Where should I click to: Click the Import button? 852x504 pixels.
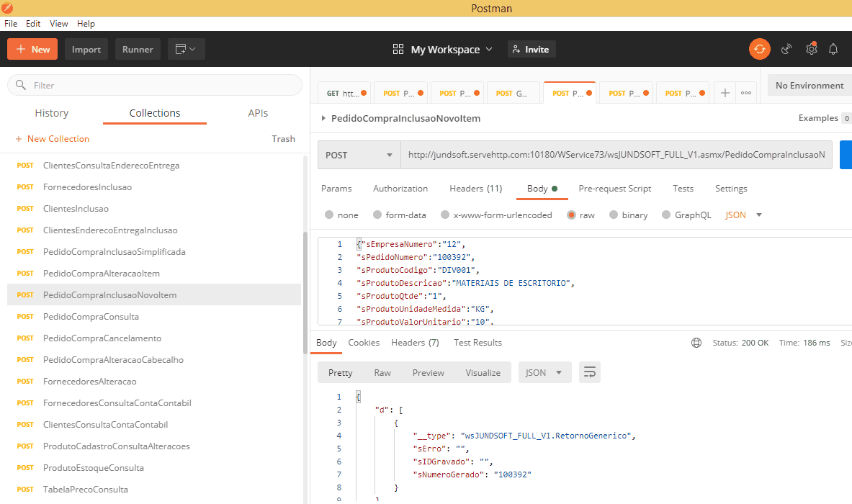click(86, 49)
